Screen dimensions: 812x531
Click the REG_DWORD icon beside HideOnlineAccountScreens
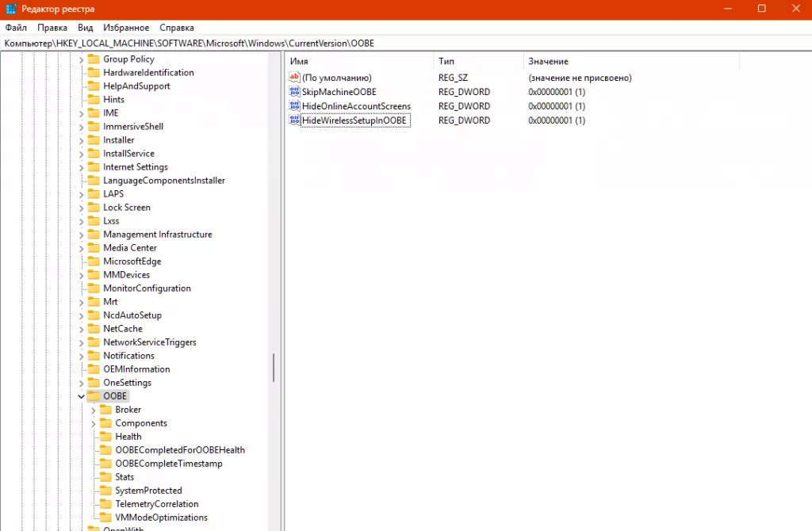point(294,105)
